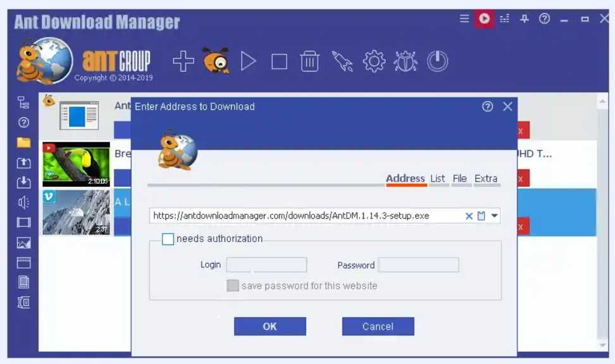Click the question mark icon in sidebar

coord(23,123)
